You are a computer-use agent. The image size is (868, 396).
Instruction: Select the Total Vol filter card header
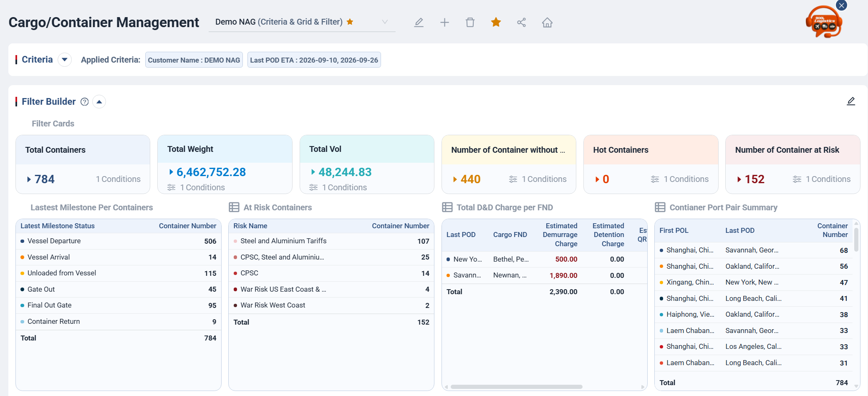pyautogui.click(x=367, y=149)
